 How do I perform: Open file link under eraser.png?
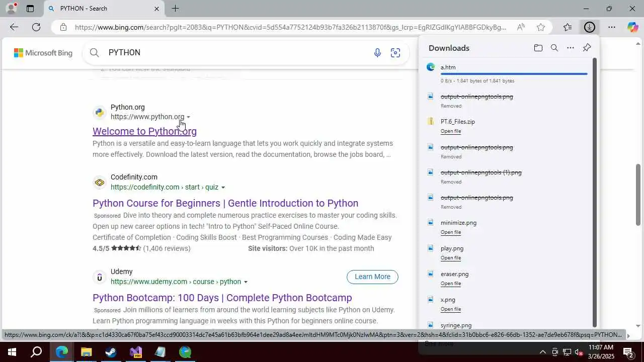451,284
